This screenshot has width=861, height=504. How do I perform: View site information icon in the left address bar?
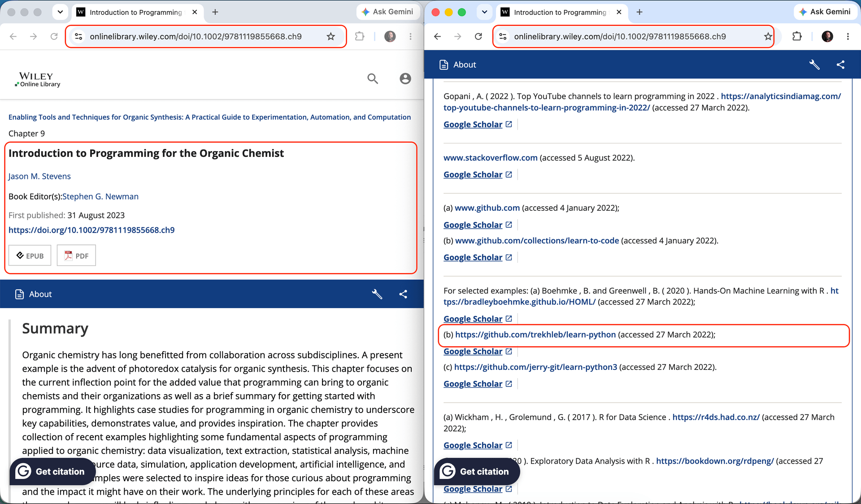78,36
